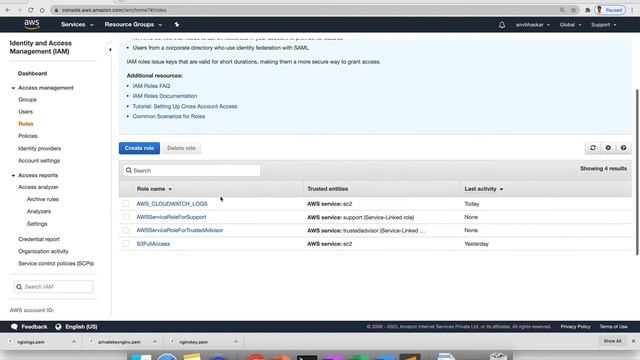Viewport: 640px width, 360px height.
Task: Go to IAM Dashboard
Action: tap(32, 73)
